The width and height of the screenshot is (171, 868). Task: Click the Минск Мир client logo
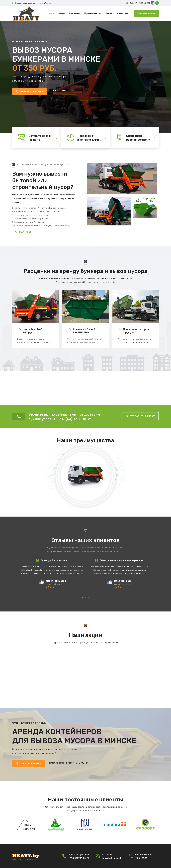coord(85,825)
